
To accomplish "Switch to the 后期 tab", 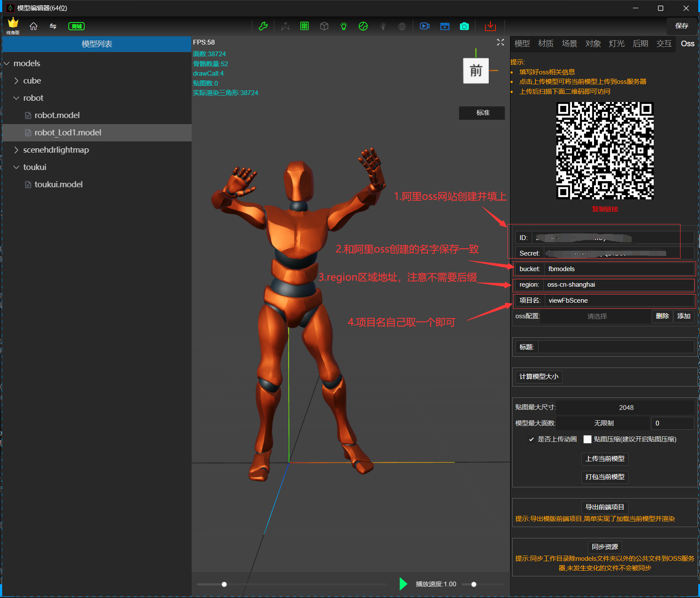I will pyautogui.click(x=640, y=44).
